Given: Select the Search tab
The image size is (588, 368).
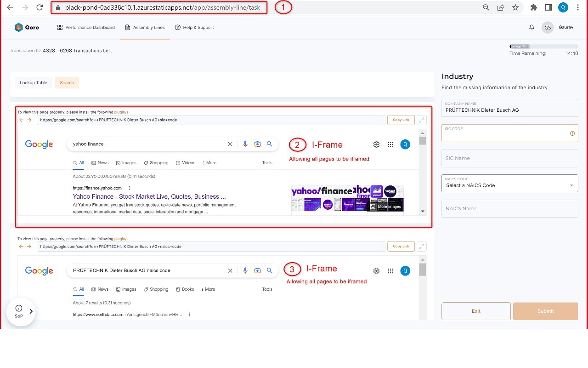Looking at the screenshot, I should pos(67,83).
